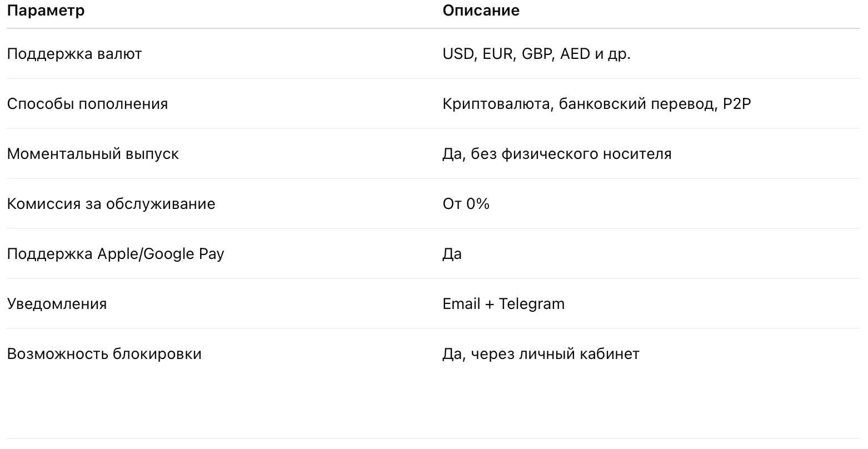Select Возможность блокировки row label

(104, 354)
